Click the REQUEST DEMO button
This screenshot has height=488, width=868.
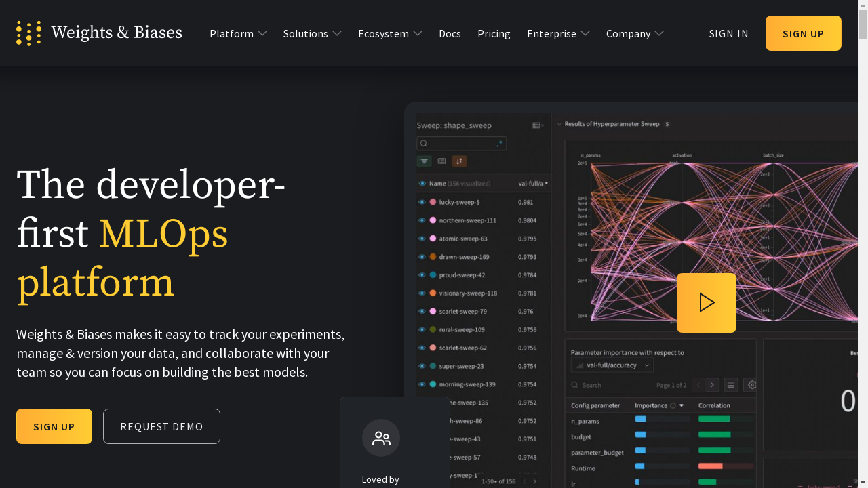pyautogui.click(x=161, y=426)
